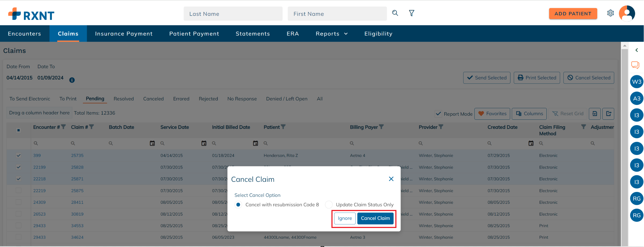
Task: Select Update Claim Status Only option
Action: [329, 205]
